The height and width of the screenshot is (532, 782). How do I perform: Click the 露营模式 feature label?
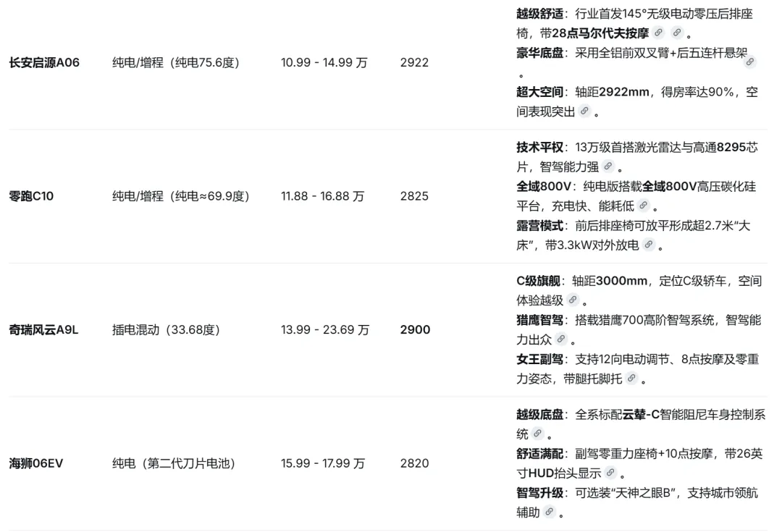click(x=539, y=225)
